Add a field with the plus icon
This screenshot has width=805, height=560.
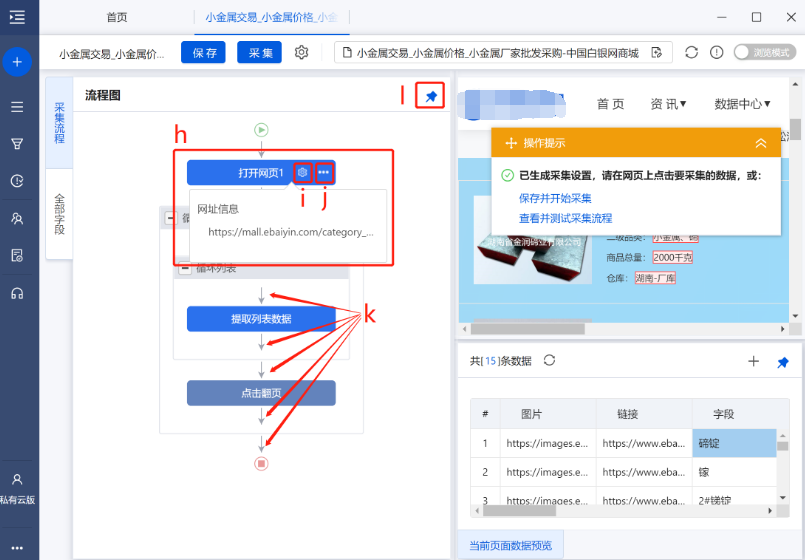click(x=753, y=362)
